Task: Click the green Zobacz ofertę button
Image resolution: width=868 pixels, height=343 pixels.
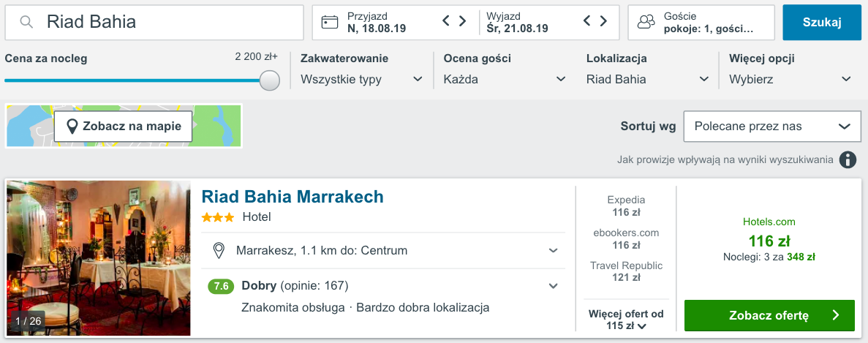Action: [x=769, y=315]
